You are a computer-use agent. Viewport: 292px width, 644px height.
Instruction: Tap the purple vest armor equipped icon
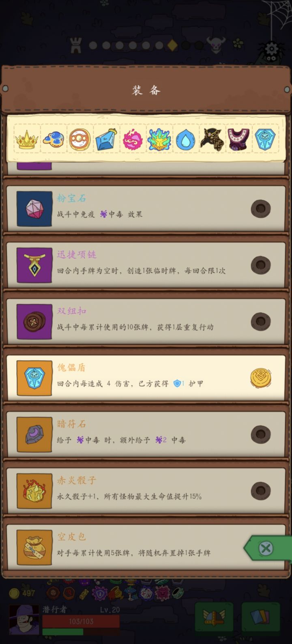click(238, 140)
